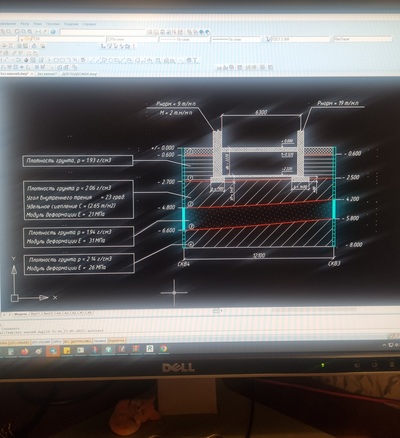Toggle ОРТО mode in the status bar

pyautogui.click(x=57, y=341)
